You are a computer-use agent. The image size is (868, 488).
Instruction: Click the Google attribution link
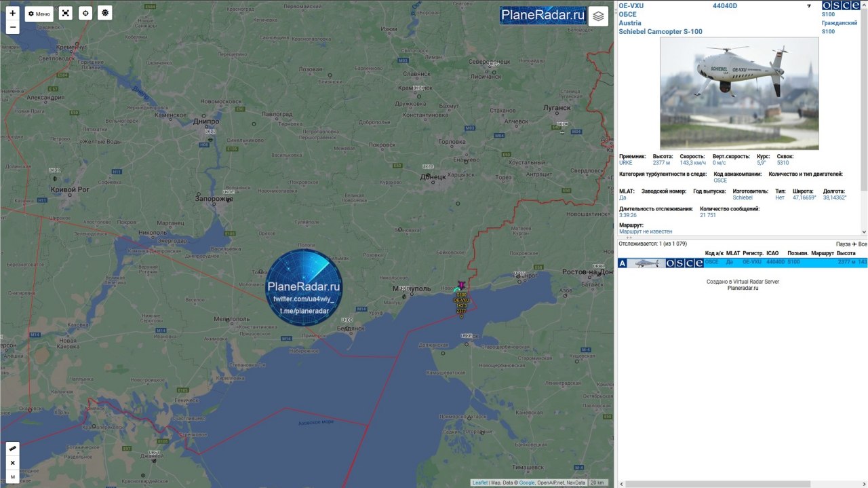click(x=527, y=483)
